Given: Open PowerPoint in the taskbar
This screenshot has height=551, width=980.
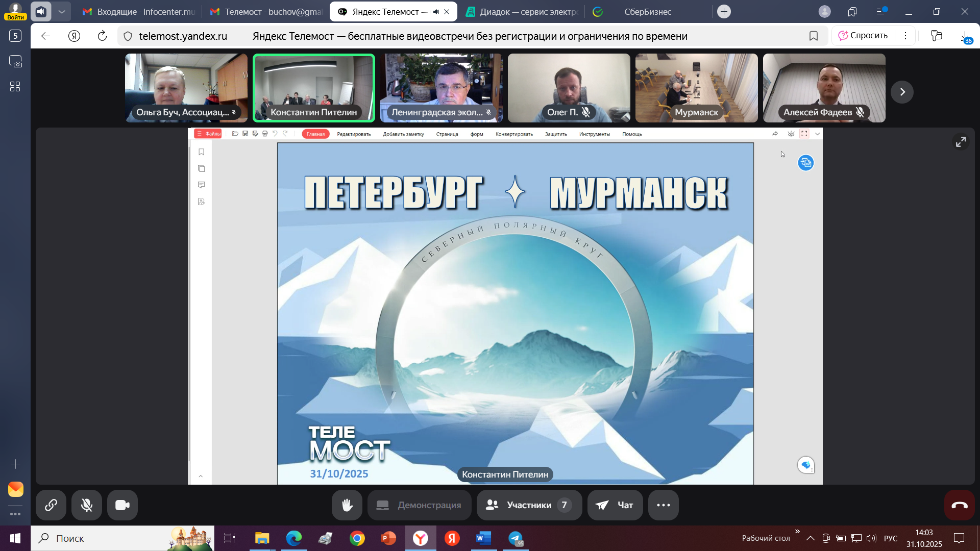Looking at the screenshot, I should [x=388, y=538].
